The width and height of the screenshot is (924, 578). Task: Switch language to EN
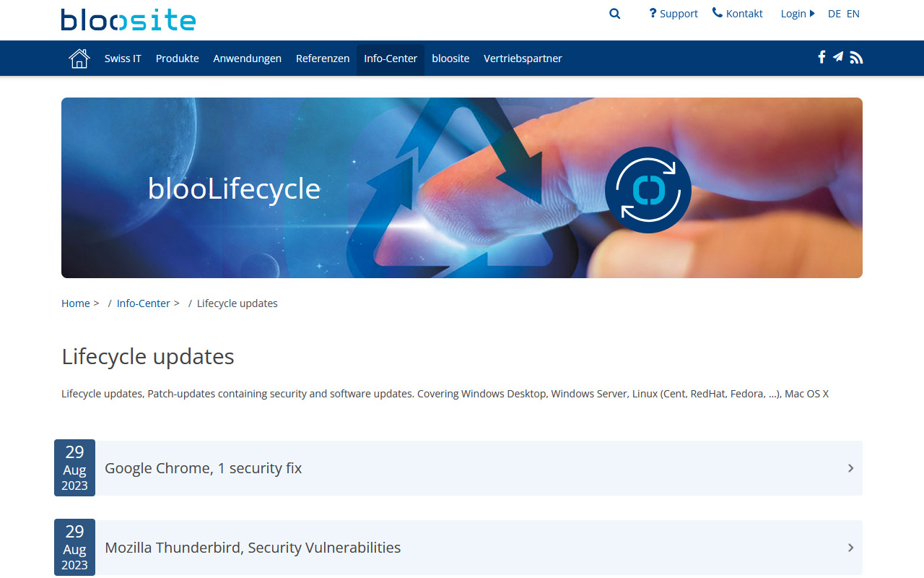point(853,14)
